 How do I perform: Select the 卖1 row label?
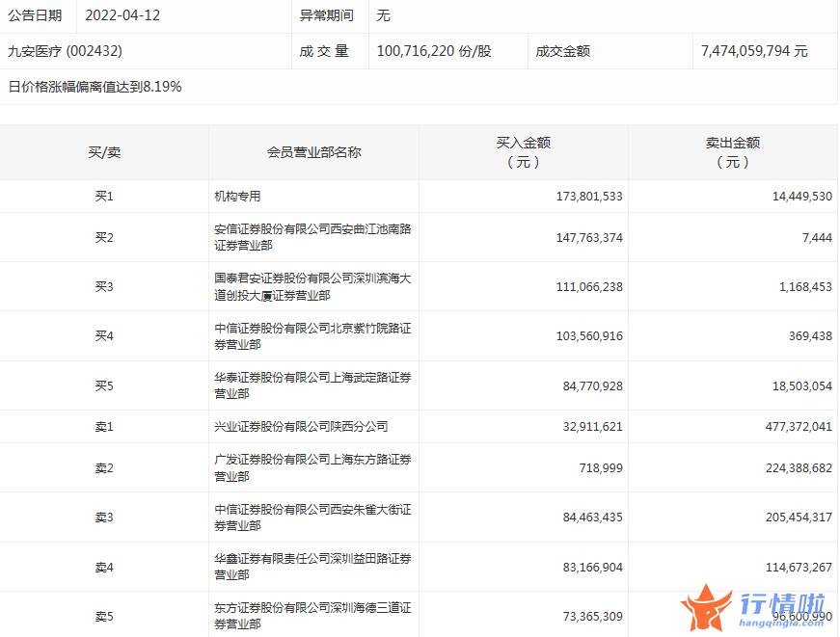coord(104,426)
